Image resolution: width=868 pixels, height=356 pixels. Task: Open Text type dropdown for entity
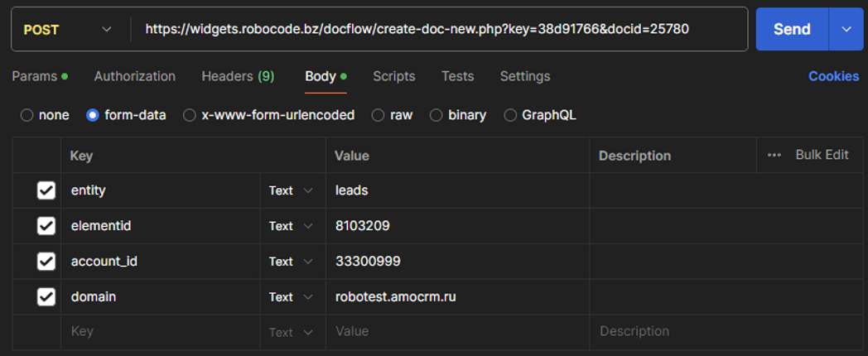pyautogui.click(x=292, y=190)
